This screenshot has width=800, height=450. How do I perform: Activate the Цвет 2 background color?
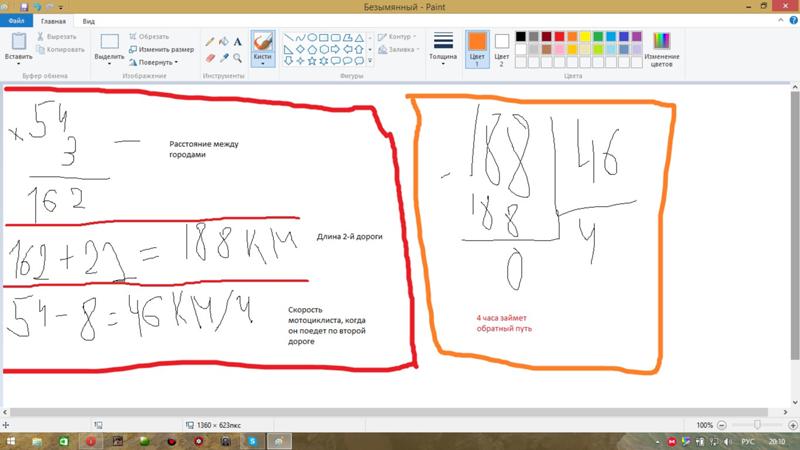coord(502,47)
